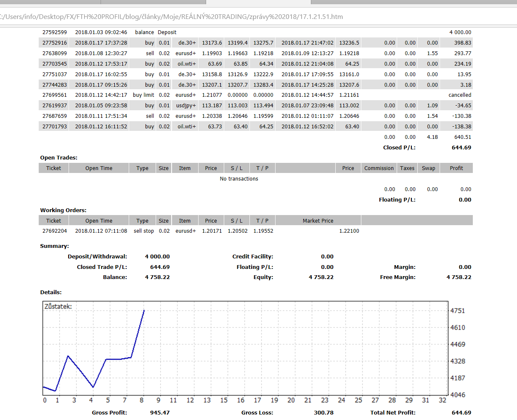Viewport: 517px width, 420px height.
Task: Click the Margin label
Action: click(x=405, y=267)
